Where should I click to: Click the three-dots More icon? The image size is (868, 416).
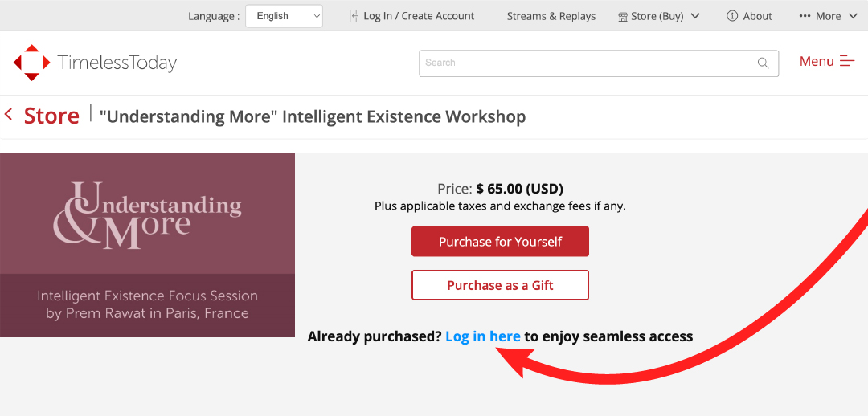[805, 16]
